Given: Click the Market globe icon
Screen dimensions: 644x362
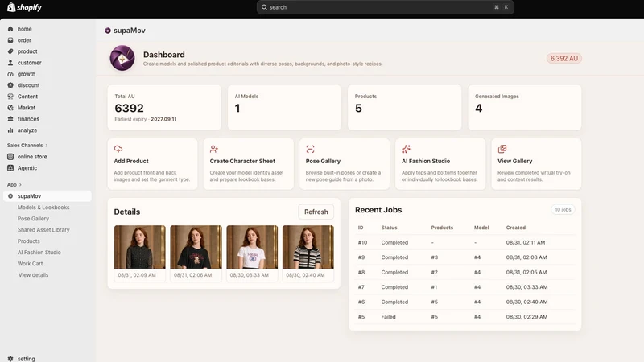Looking at the screenshot, I should (x=10, y=108).
